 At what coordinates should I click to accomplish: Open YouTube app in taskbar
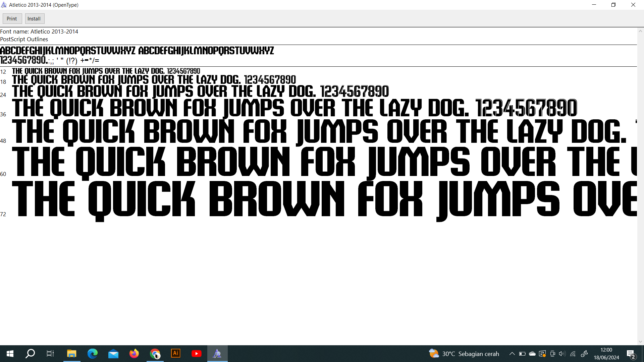tap(197, 354)
